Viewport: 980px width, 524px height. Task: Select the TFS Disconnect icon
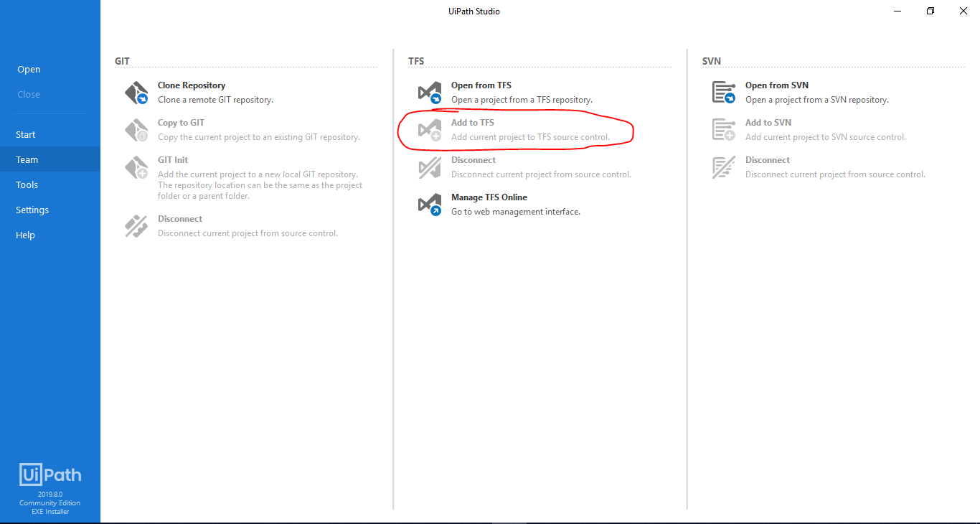tap(430, 167)
